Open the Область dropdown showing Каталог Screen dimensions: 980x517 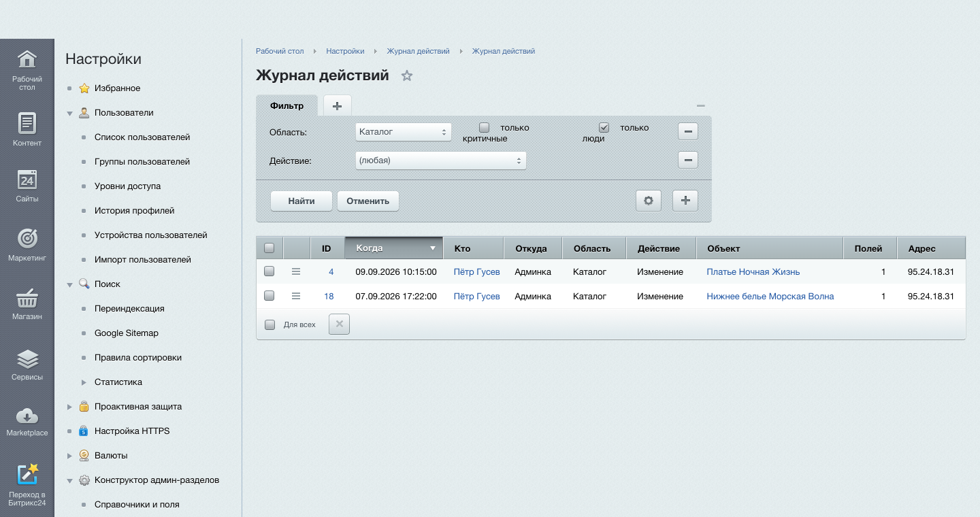[404, 132]
